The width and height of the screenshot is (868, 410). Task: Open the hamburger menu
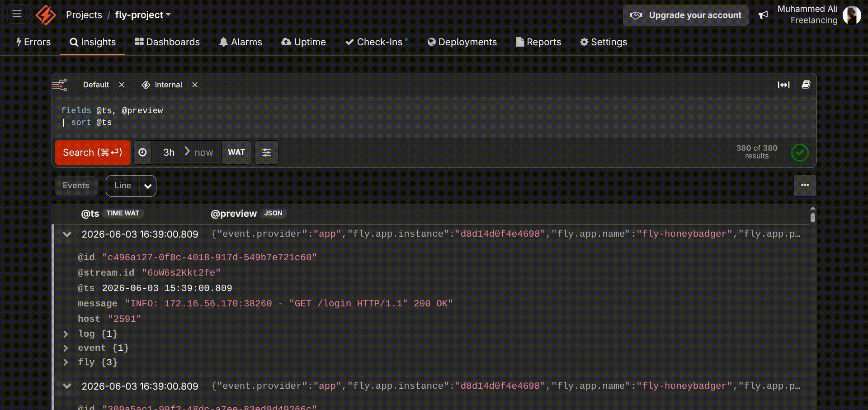point(17,14)
